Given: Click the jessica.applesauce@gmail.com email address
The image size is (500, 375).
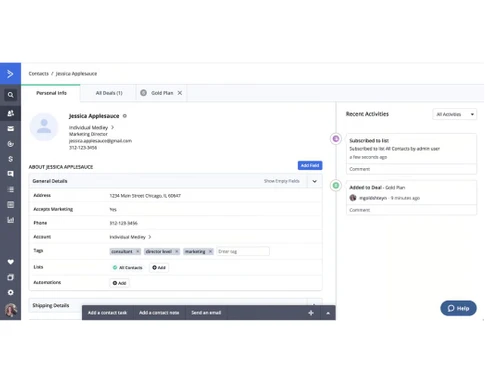Looking at the screenshot, I should tap(100, 141).
